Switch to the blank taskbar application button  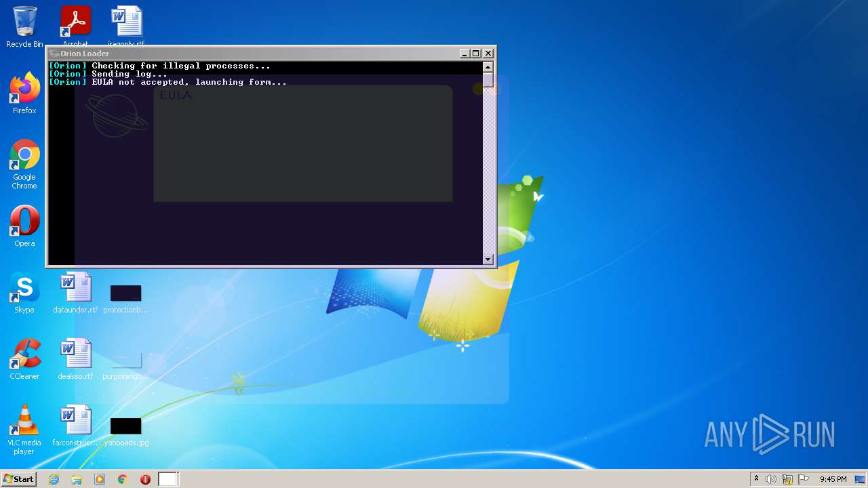pos(168,479)
